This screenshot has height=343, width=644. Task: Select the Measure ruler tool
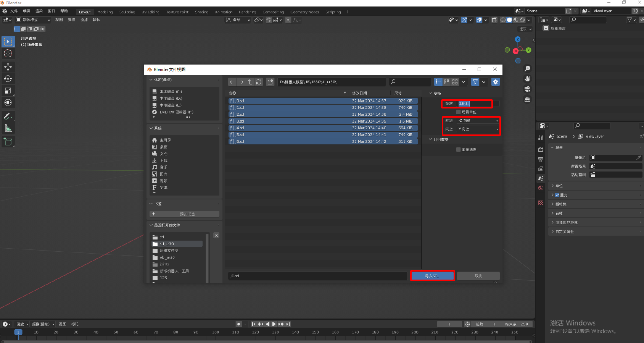[8, 128]
